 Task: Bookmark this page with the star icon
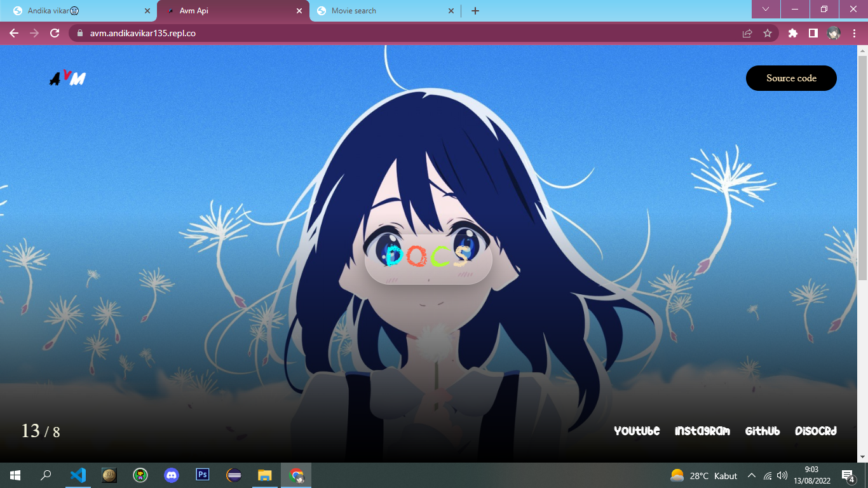pos(767,33)
